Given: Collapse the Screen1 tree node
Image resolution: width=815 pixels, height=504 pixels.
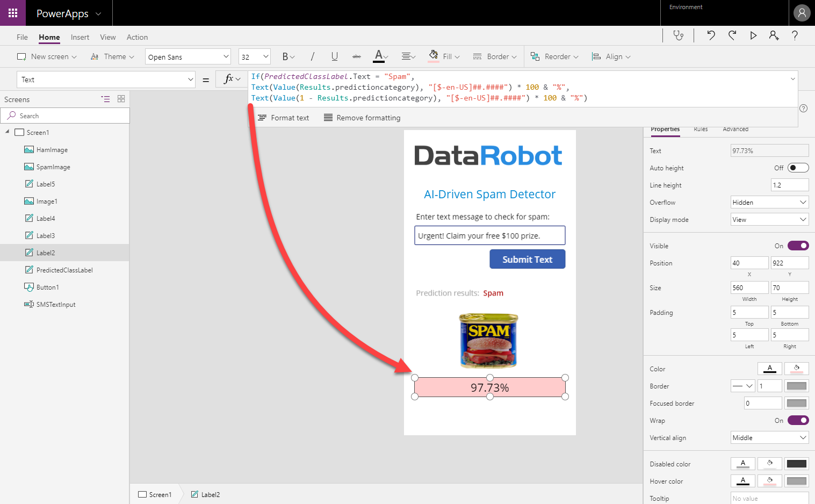Looking at the screenshot, I should (8, 132).
